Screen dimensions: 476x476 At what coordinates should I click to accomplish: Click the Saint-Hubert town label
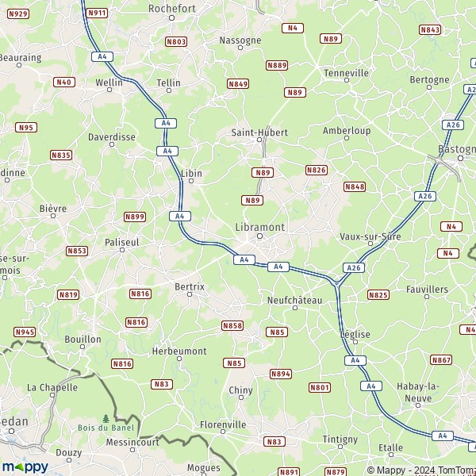click(259, 132)
